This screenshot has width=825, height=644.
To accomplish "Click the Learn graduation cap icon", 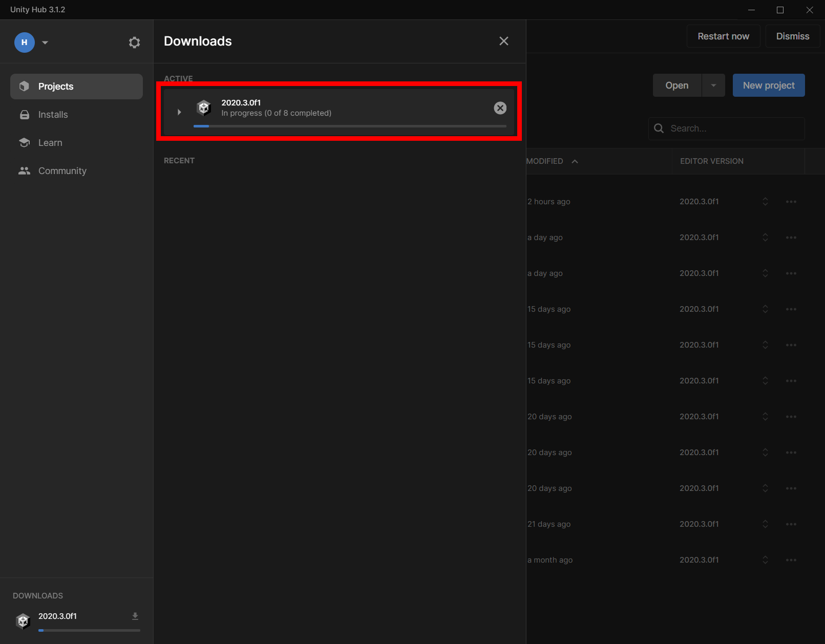I will coord(24,142).
